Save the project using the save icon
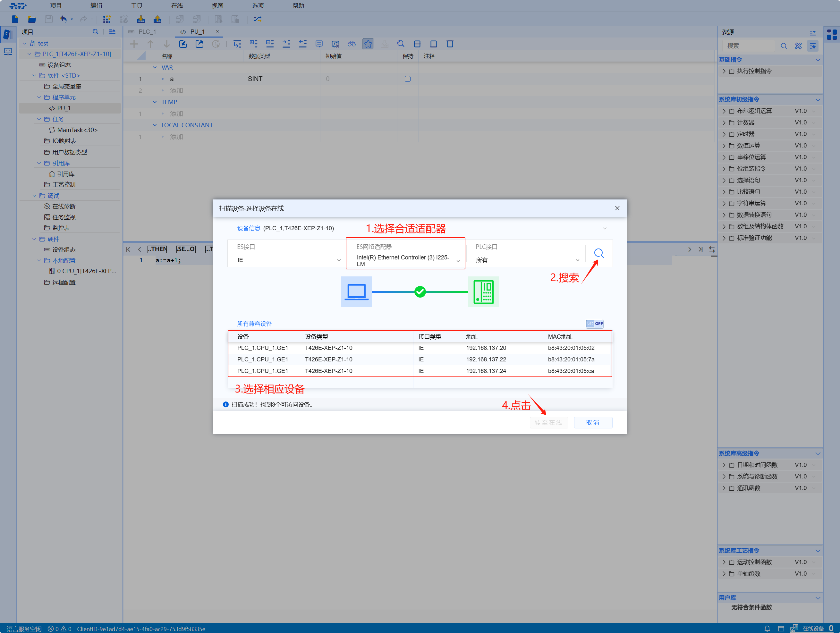The height and width of the screenshot is (633, 840). click(49, 19)
